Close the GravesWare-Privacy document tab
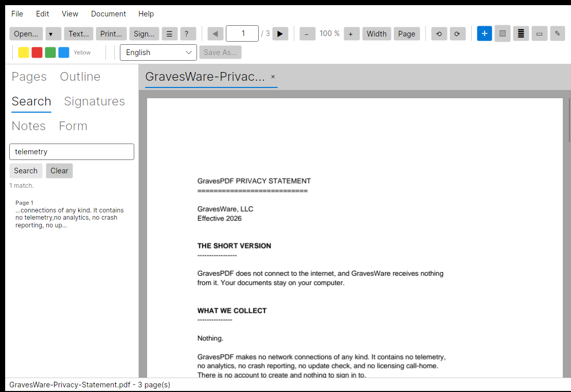Screen dimensions: 571x392 273,77
